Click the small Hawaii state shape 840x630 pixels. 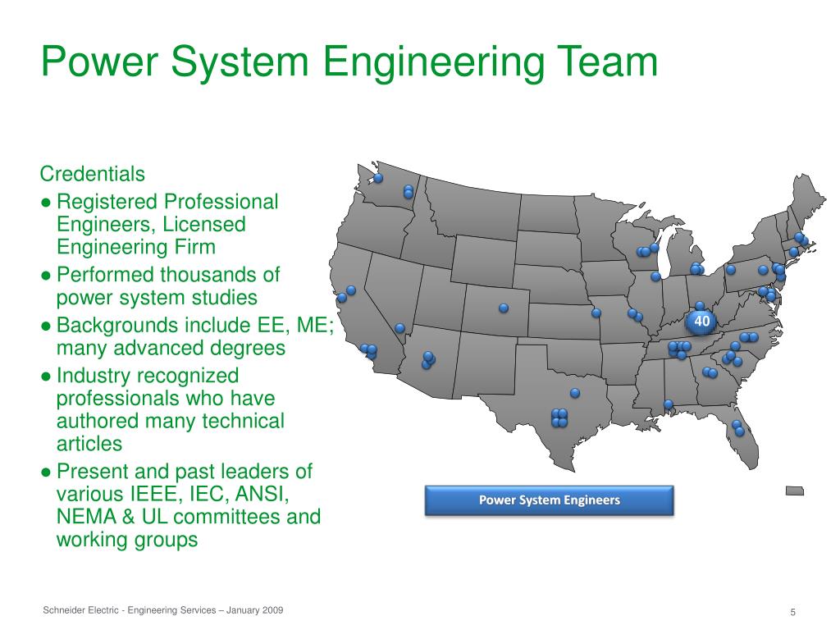coord(794,491)
